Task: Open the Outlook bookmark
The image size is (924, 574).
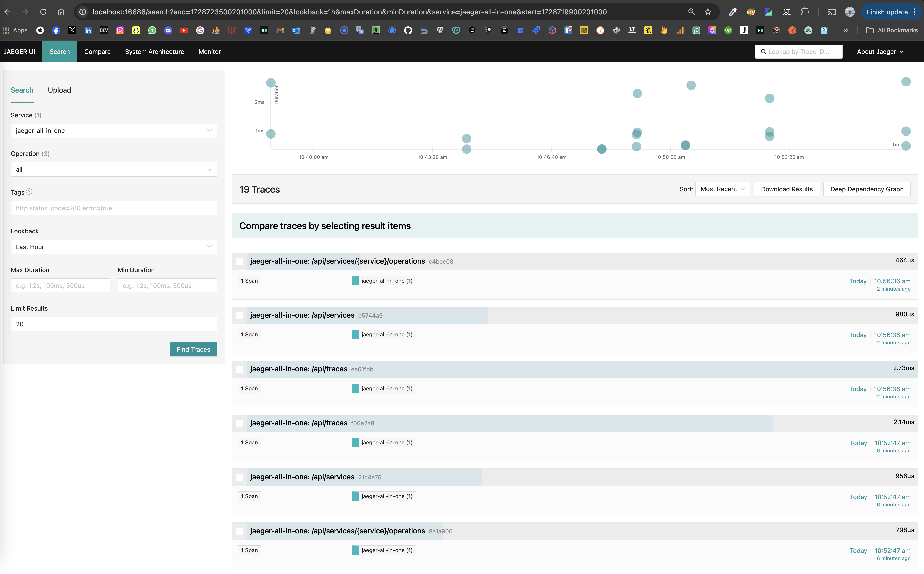Action: pyautogui.click(x=296, y=30)
